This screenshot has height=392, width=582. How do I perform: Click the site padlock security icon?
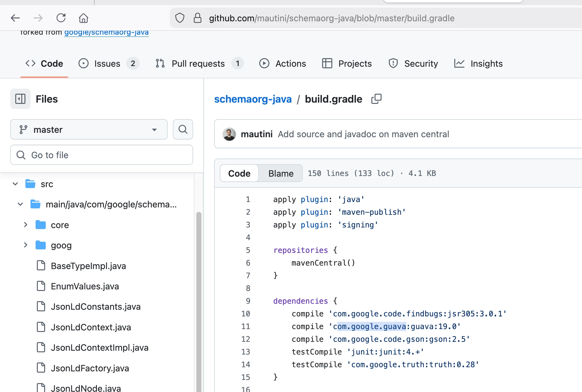(x=198, y=18)
